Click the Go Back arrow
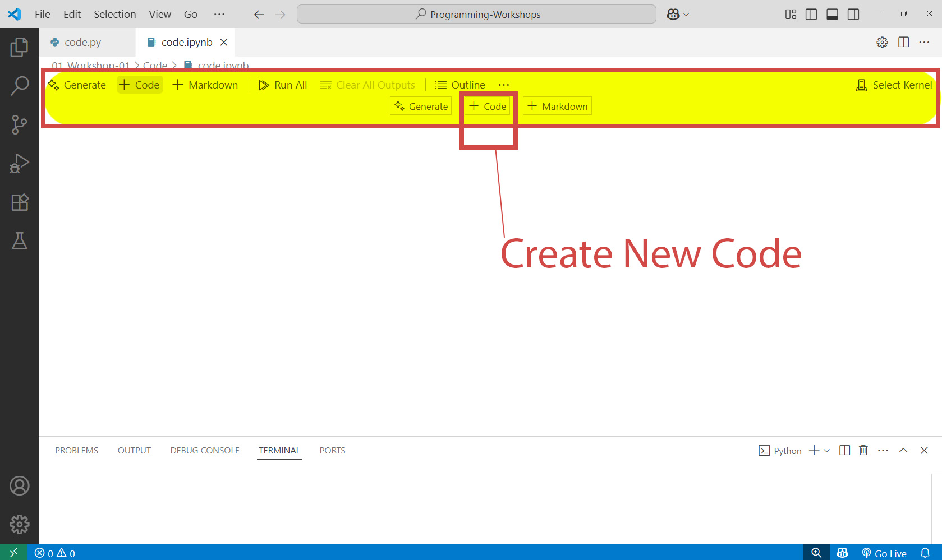942x560 pixels. [259, 15]
